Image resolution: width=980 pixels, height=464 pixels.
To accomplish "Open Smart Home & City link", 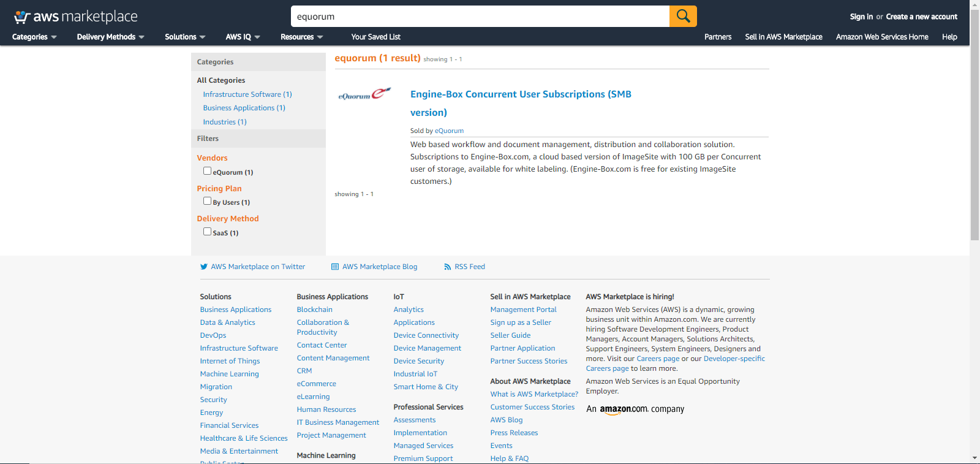I will pos(426,387).
